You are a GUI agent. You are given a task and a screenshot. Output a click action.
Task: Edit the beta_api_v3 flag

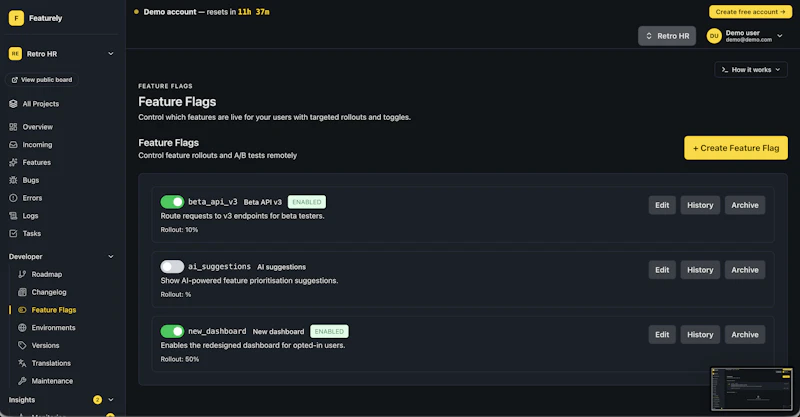click(662, 205)
